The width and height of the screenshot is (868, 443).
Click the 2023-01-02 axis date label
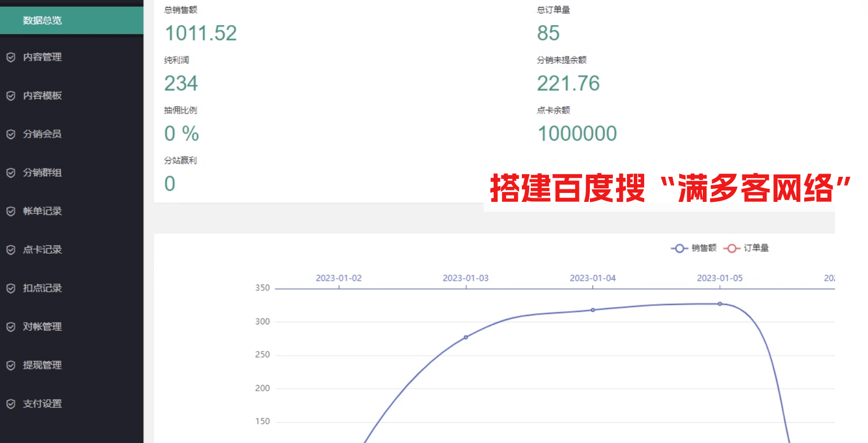pos(339,278)
